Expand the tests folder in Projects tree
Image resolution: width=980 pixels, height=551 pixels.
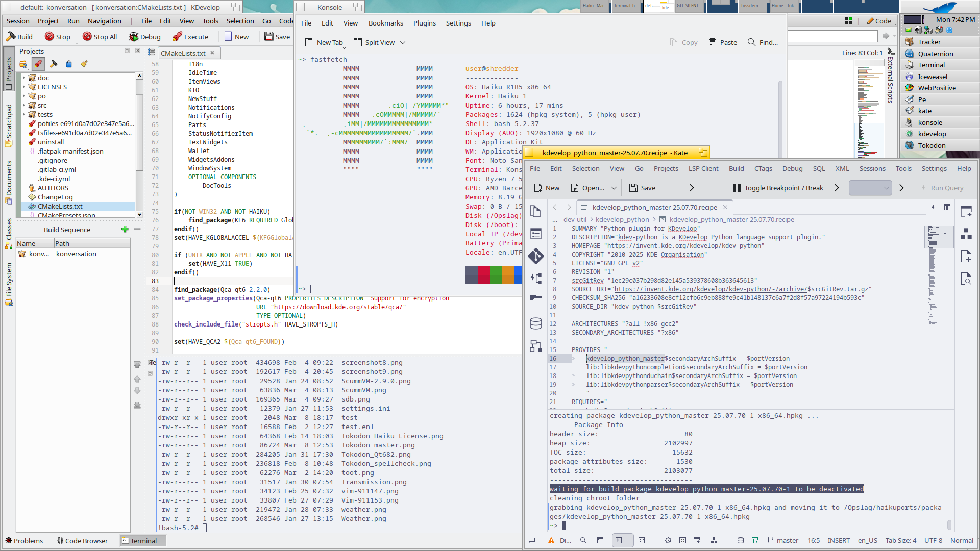point(24,114)
